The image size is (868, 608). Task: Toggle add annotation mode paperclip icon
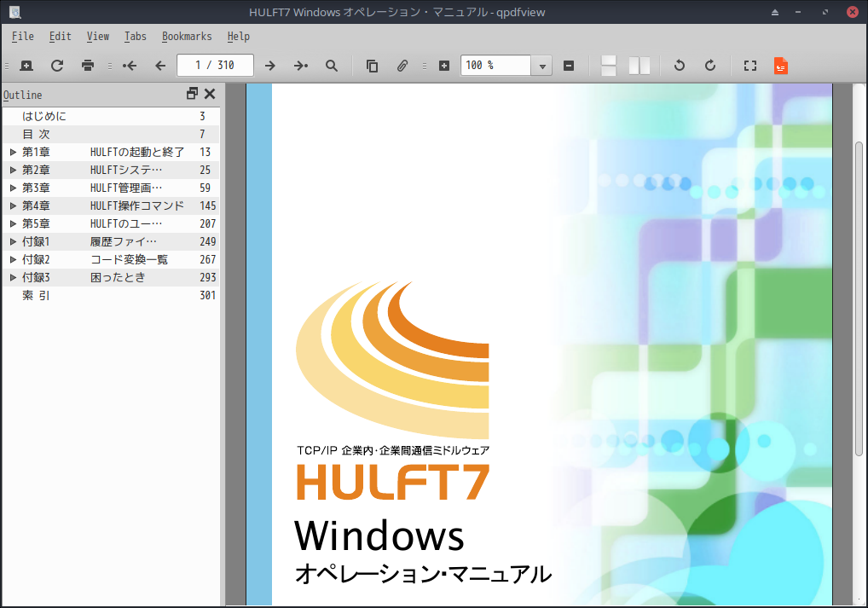point(402,66)
